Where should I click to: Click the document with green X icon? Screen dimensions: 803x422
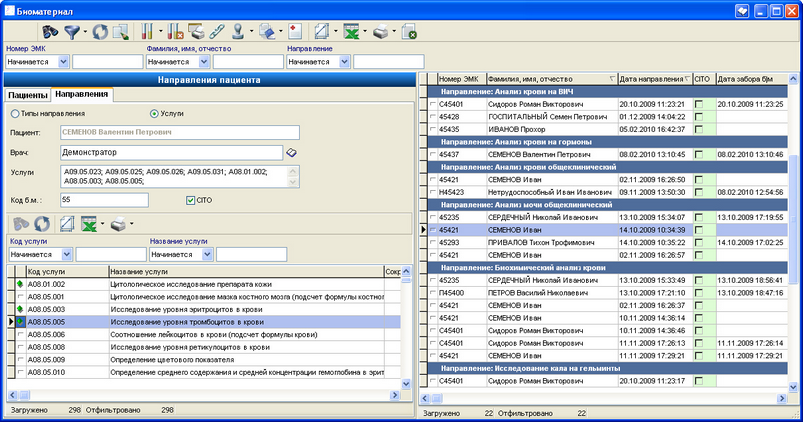[x=409, y=32]
